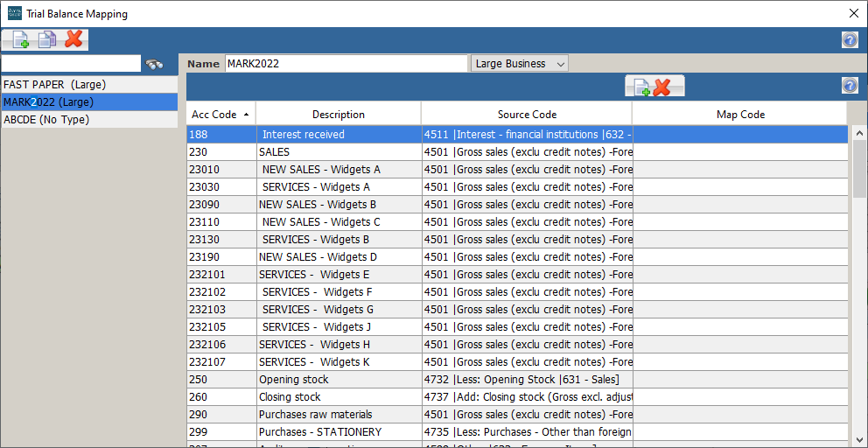Add a new account row with grid icon
This screenshot has height=448, width=868.
click(x=641, y=86)
